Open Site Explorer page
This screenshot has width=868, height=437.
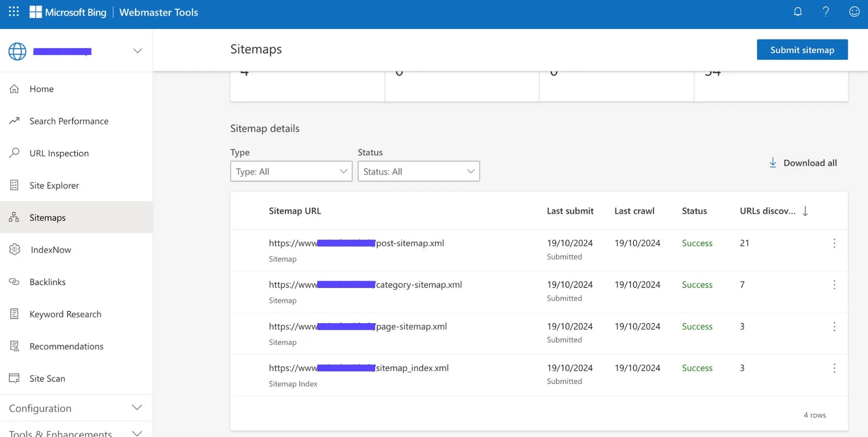[x=76, y=185]
